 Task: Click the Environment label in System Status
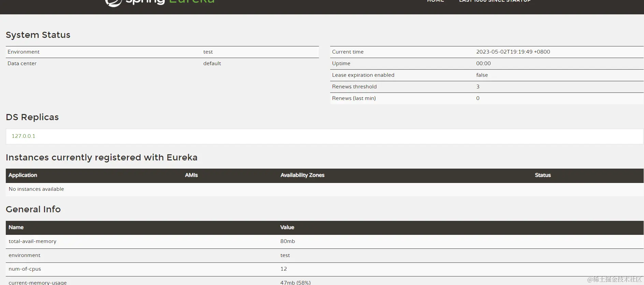click(24, 52)
